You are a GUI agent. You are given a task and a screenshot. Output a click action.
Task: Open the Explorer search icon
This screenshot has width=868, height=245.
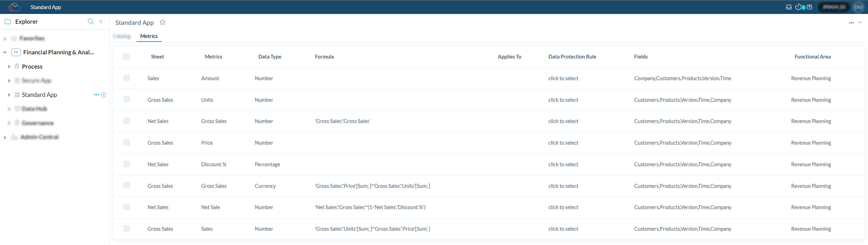[90, 22]
